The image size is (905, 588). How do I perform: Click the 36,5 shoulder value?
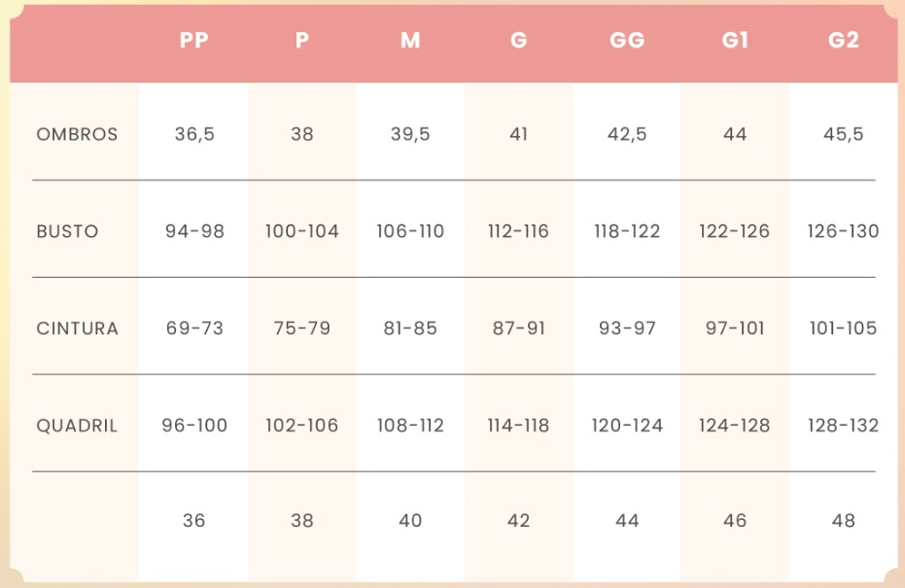pyautogui.click(x=194, y=134)
